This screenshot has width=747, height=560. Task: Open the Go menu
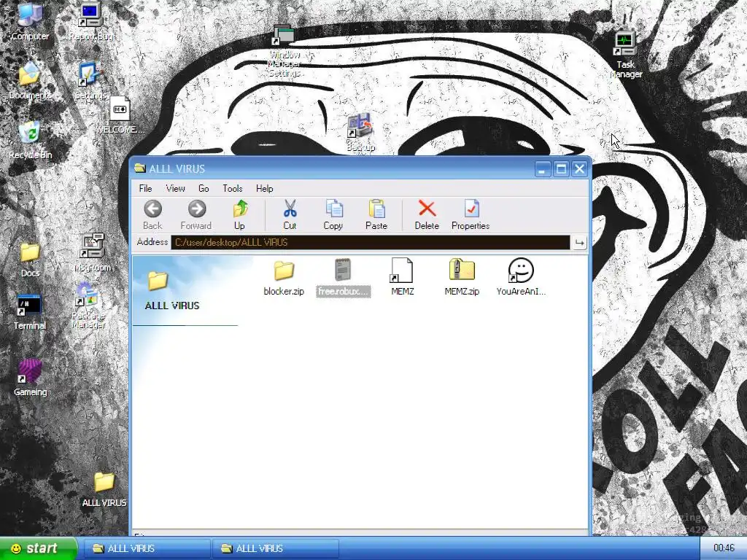pos(204,189)
